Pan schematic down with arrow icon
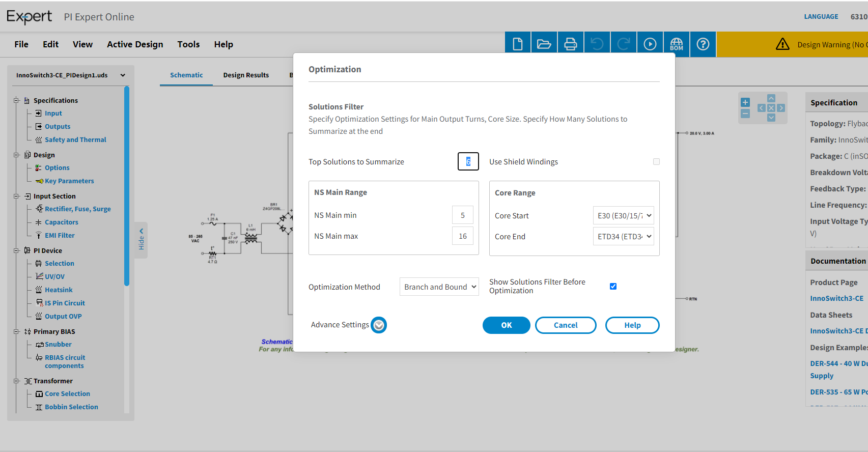The height and width of the screenshot is (452, 868). pos(771,118)
